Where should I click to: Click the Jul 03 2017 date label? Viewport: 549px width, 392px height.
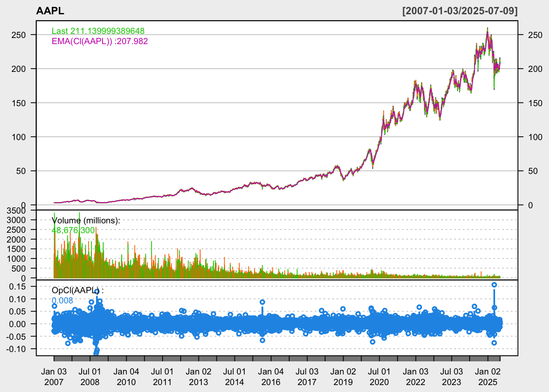pos(307,377)
